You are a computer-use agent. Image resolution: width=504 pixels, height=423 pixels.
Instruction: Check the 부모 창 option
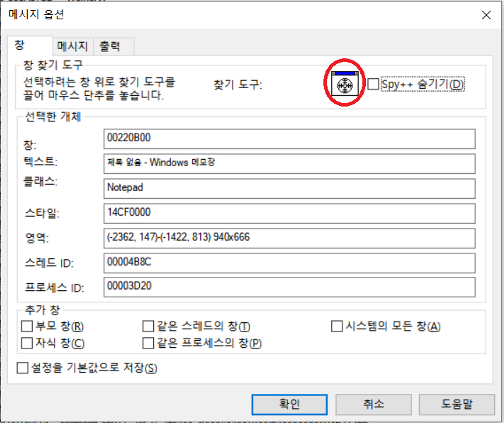point(27,326)
